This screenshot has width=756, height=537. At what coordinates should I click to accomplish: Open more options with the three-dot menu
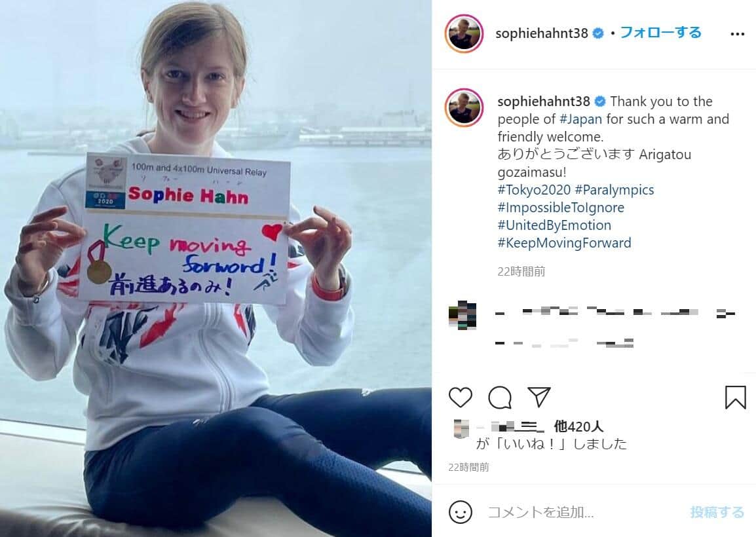pos(738,33)
